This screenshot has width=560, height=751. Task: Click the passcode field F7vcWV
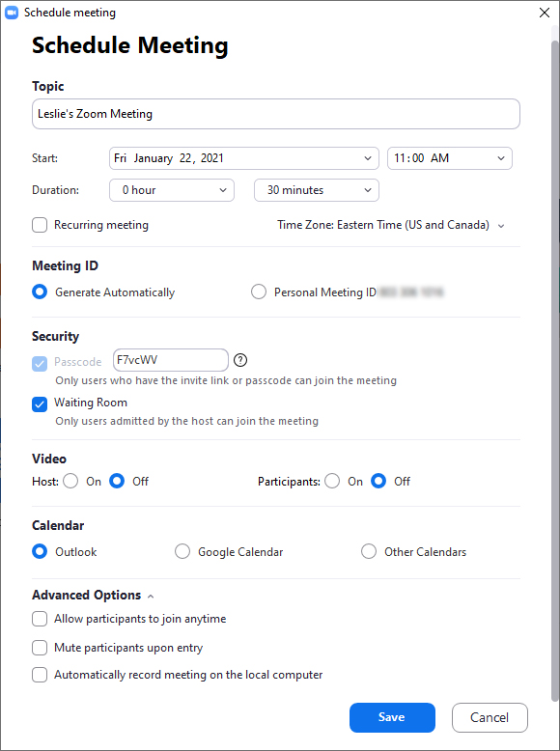pyautogui.click(x=171, y=360)
